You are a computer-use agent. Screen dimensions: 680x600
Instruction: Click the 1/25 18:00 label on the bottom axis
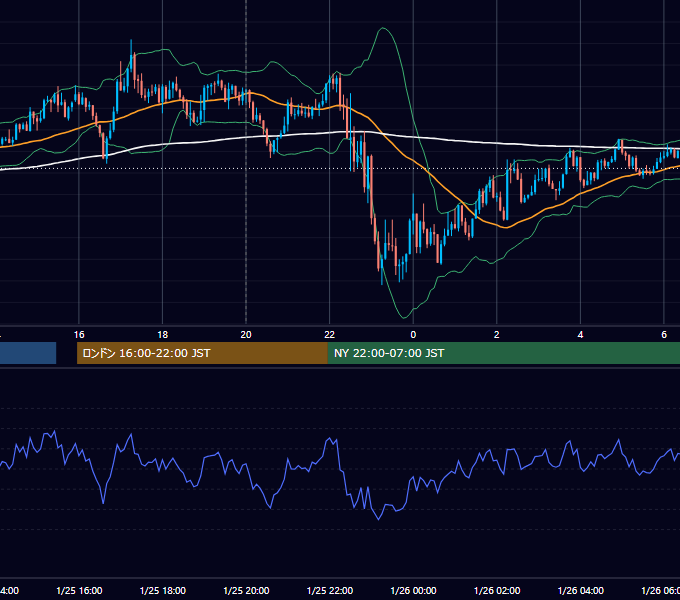(x=163, y=590)
